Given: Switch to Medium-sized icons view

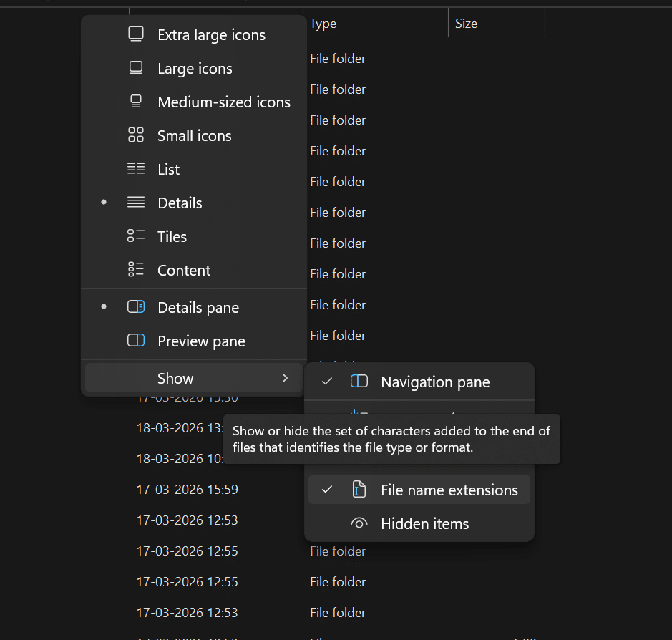Looking at the screenshot, I should point(136,102).
